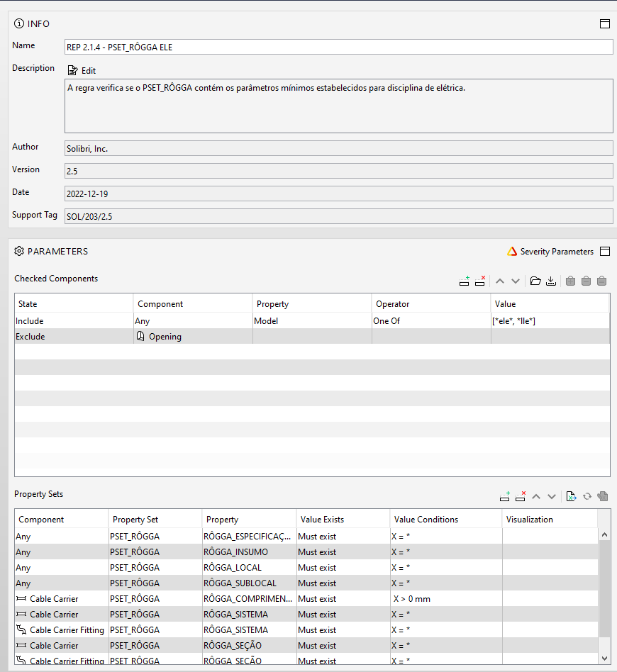Click the set to selection basket icon
This screenshot has height=672, width=617.
[x=602, y=281]
